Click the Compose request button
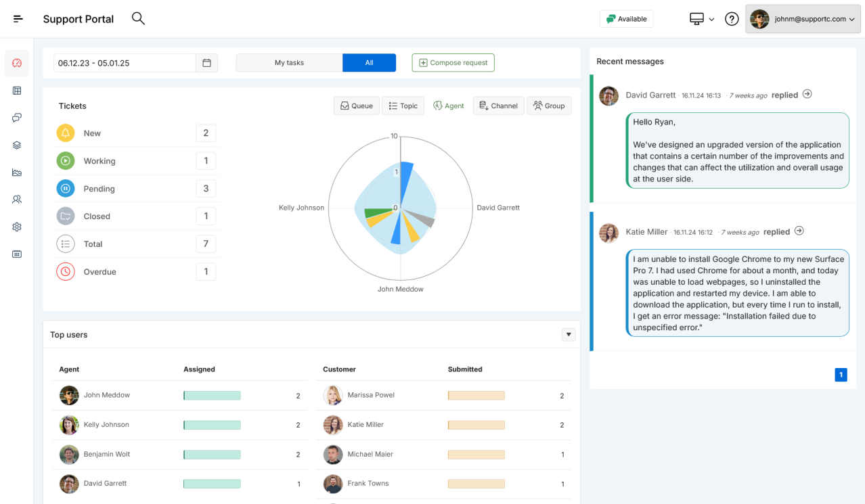 [x=453, y=62]
